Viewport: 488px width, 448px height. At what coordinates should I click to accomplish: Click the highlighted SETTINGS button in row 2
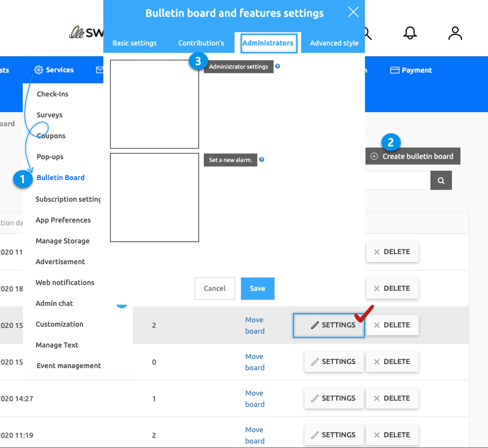click(x=329, y=325)
